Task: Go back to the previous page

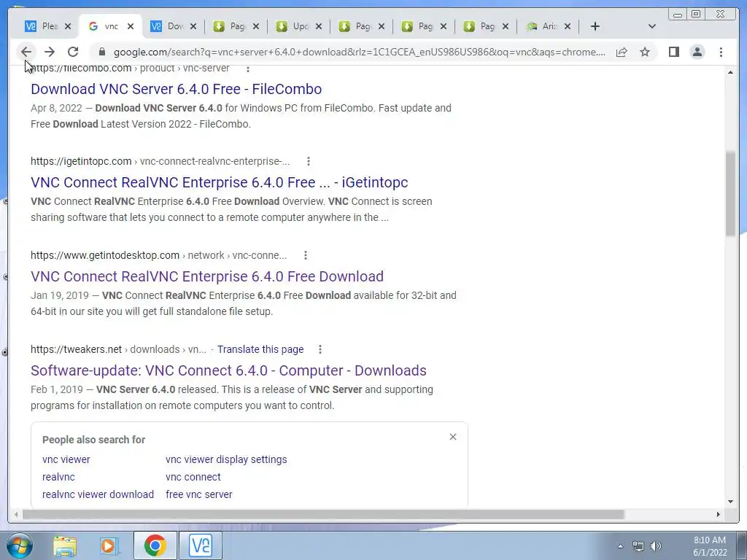Action: pyautogui.click(x=26, y=52)
